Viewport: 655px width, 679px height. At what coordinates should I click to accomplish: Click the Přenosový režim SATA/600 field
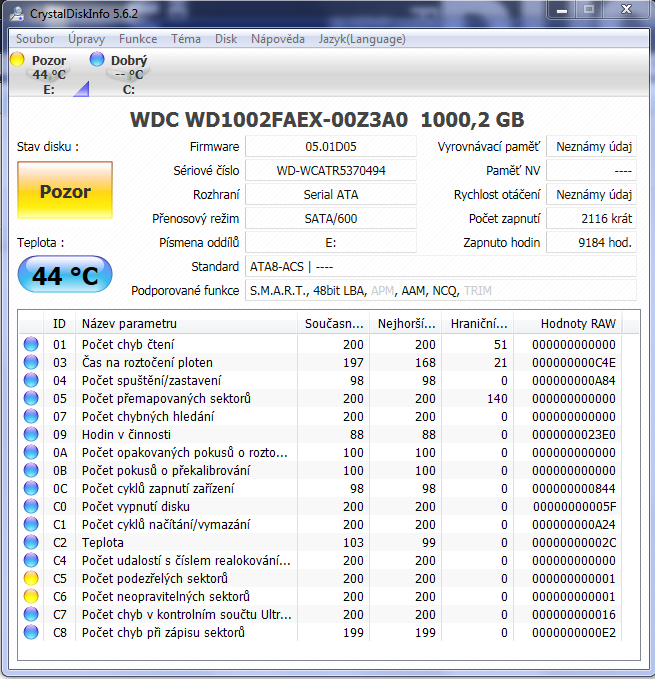331,218
